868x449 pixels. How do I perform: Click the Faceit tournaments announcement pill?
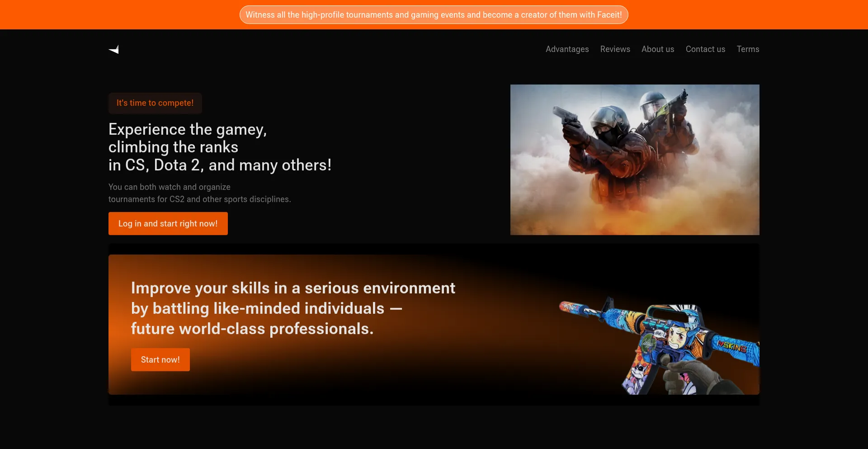pos(434,15)
